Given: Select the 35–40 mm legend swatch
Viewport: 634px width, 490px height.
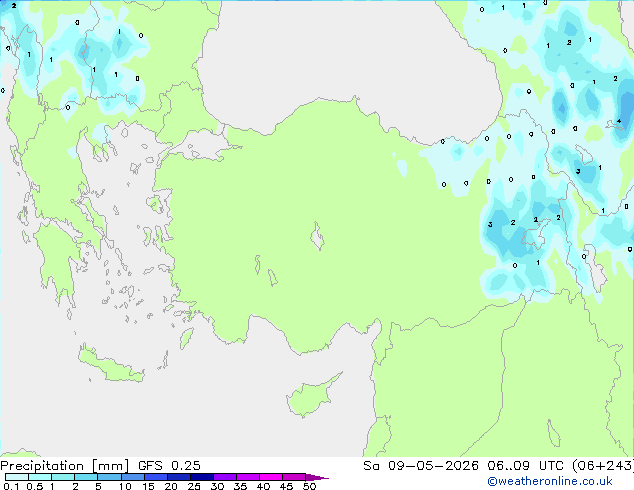Looking at the screenshot, I should pyautogui.click(x=247, y=477).
